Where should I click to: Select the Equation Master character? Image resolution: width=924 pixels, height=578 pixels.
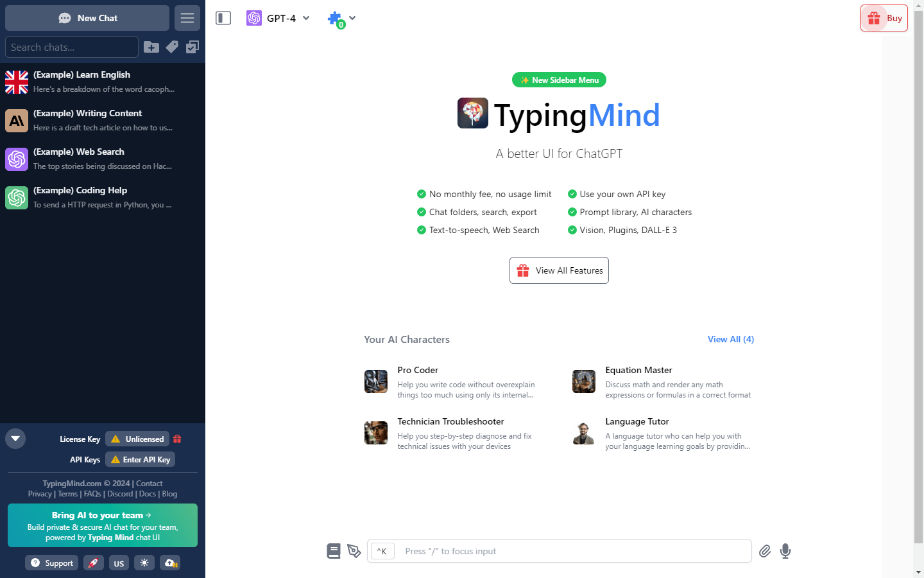coord(663,382)
